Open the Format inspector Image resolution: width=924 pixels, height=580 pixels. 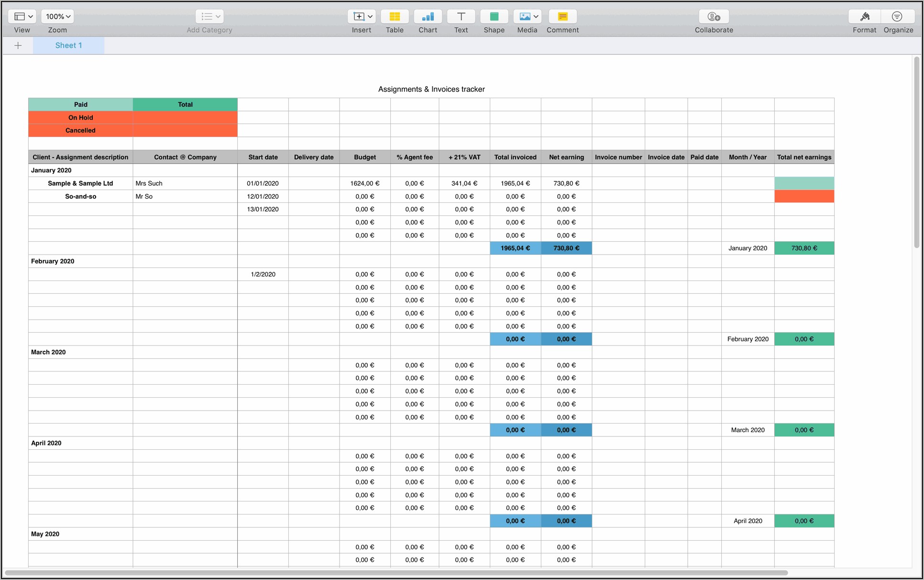point(864,17)
